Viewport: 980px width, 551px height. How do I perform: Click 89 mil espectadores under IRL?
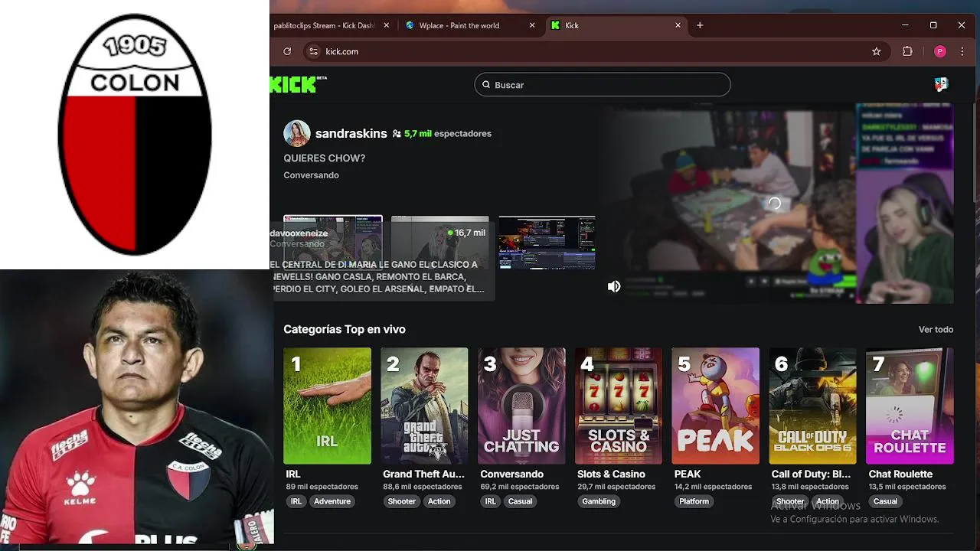[322, 487]
